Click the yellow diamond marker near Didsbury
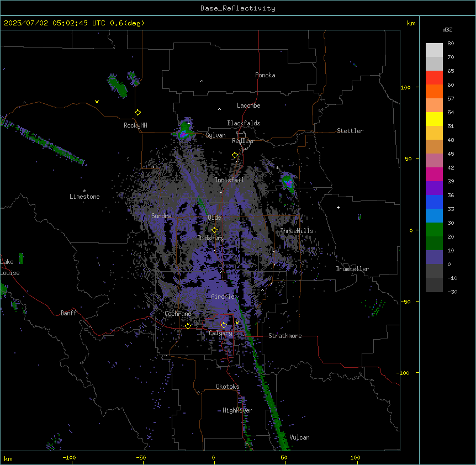 215,230
